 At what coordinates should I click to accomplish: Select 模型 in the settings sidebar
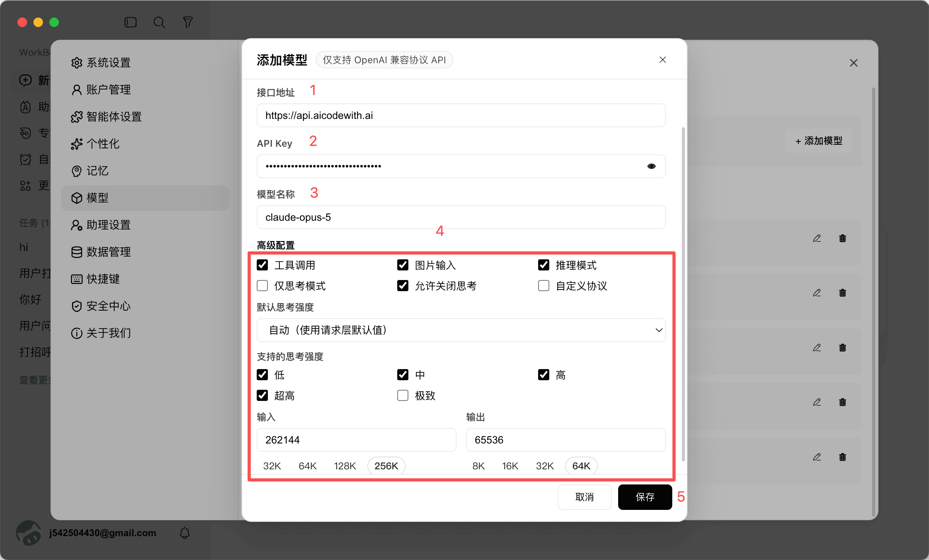coord(145,198)
